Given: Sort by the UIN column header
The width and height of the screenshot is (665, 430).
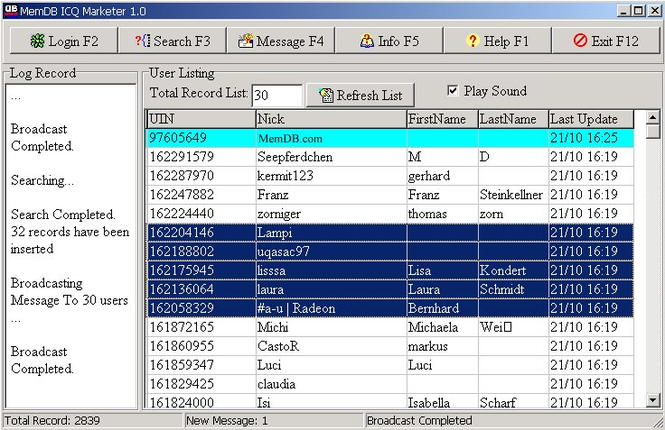Looking at the screenshot, I should pyautogui.click(x=201, y=119).
